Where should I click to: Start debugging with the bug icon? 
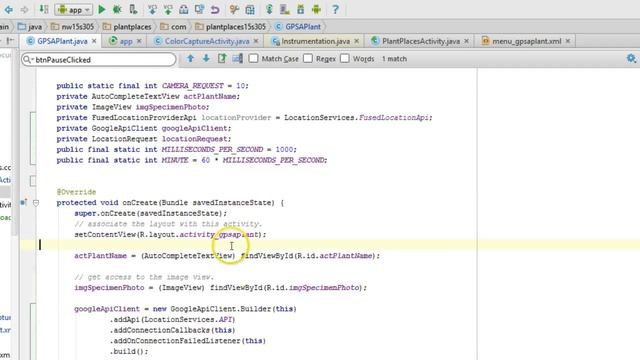[117, 9]
